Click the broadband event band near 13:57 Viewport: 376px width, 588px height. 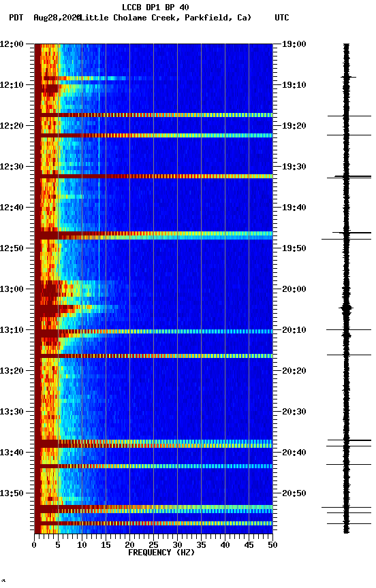(153, 523)
